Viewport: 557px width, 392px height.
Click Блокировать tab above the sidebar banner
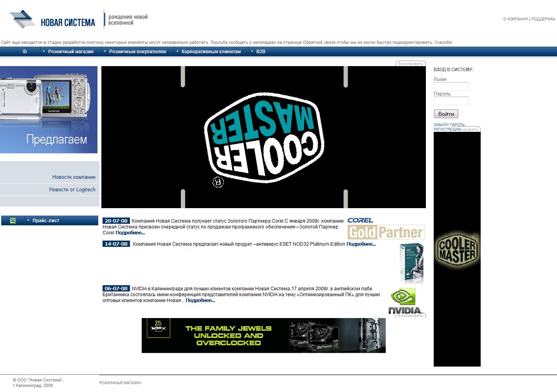pos(466,129)
